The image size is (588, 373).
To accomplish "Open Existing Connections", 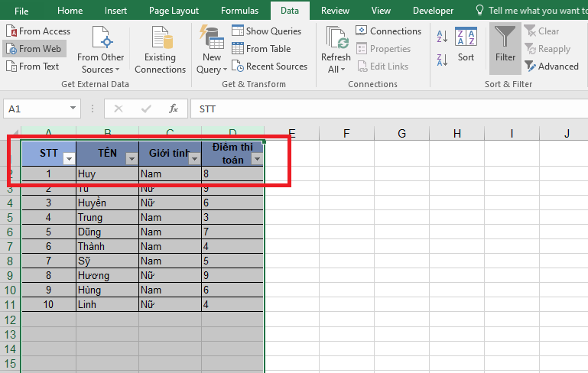I will [160, 50].
